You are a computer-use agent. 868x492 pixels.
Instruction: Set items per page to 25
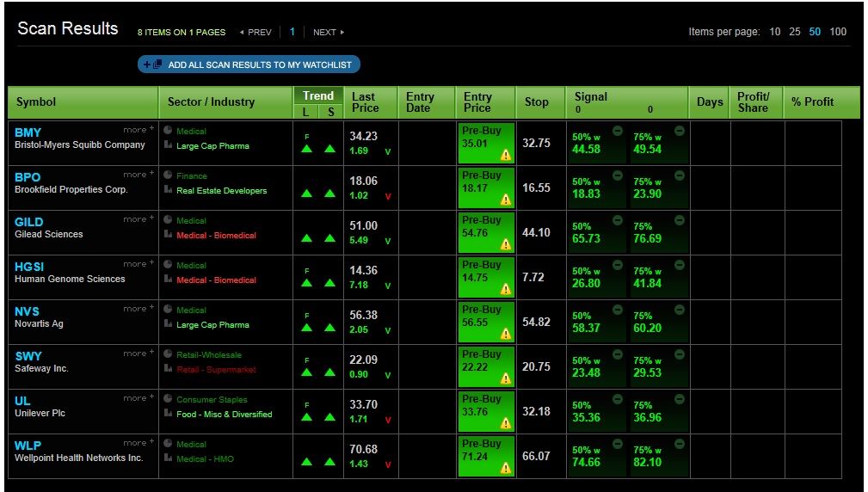(795, 32)
